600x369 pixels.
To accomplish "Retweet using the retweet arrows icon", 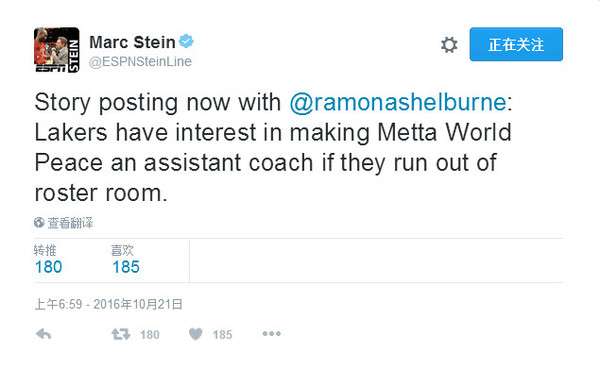I will click(x=121, y=334).
